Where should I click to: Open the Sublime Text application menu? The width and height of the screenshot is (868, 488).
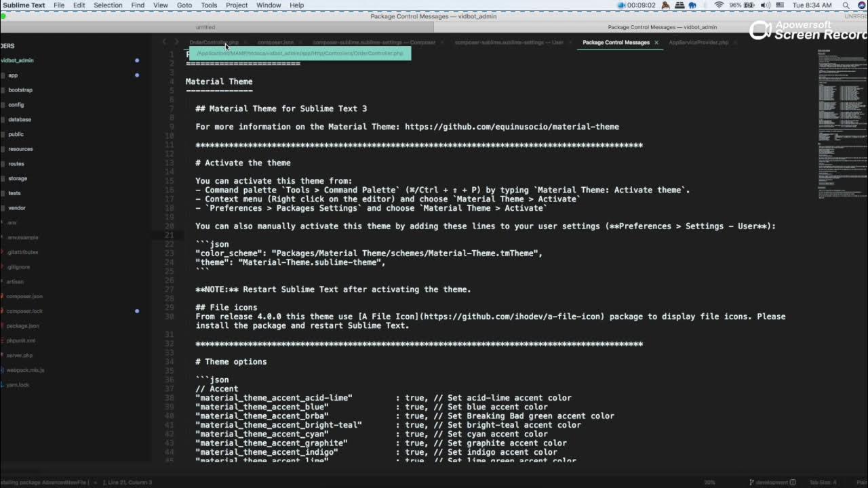pos(24,5)
